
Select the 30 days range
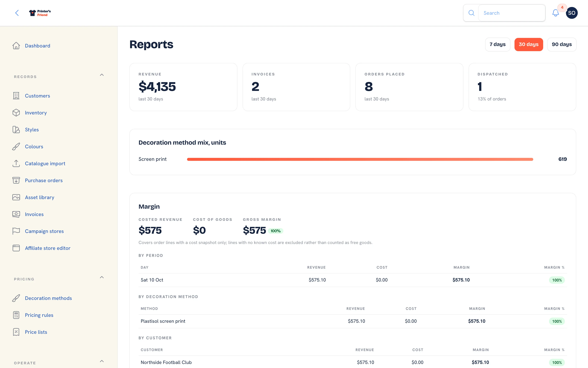528,44
